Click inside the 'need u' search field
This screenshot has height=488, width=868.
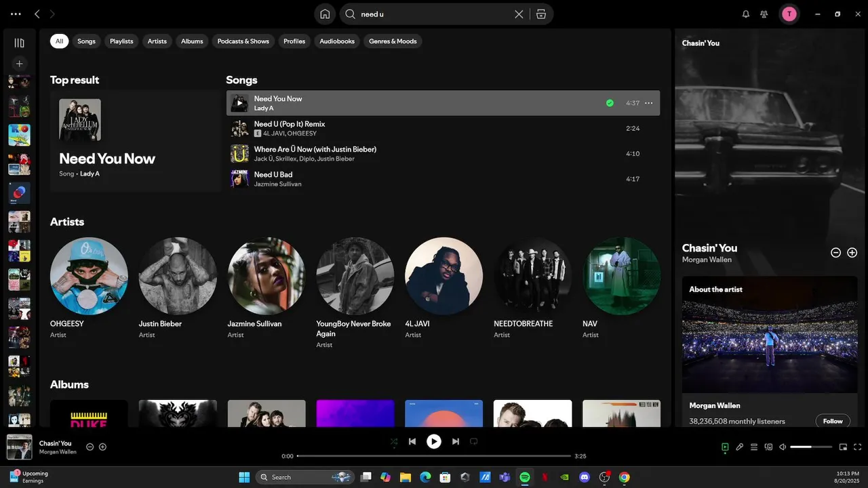click(x=434, y=14)
